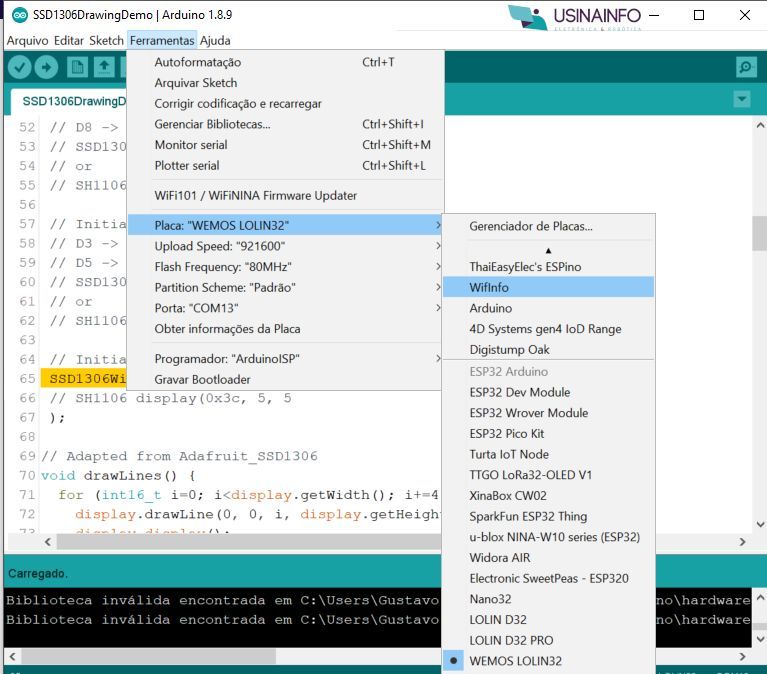The width and height of the screenshot is (767, 674).
Task: Click the highlighted SSD1306Wi code line 65
Action: coord(84,379)
